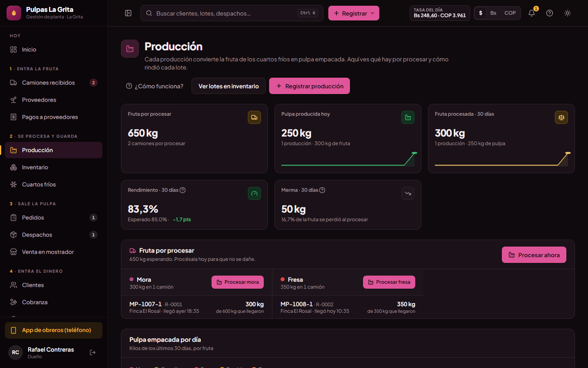Go to Inicio in sidebar
Screen dimensions: 588x368
53,49
